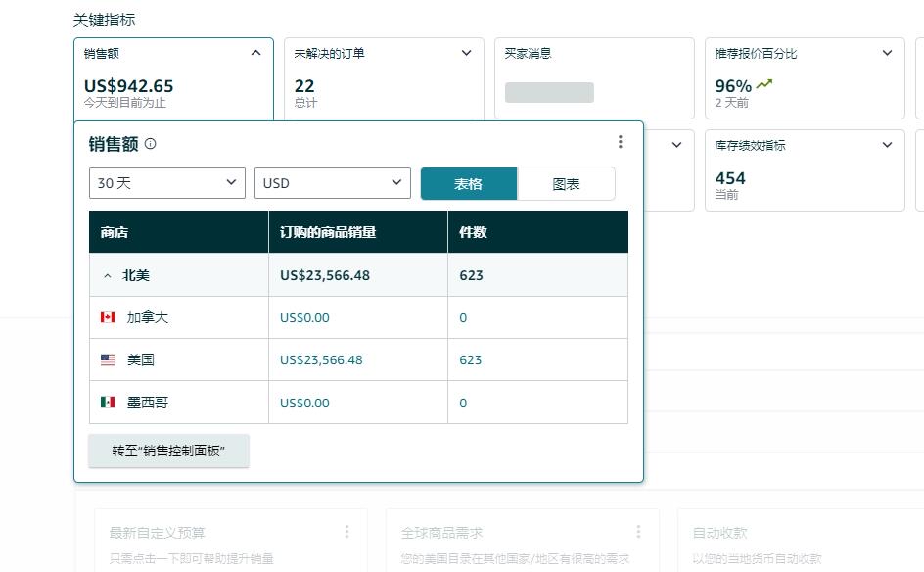This screenshot has height=572, width=924.
Task: Expand the 推荐报价百分比 card
Action: 887,53
